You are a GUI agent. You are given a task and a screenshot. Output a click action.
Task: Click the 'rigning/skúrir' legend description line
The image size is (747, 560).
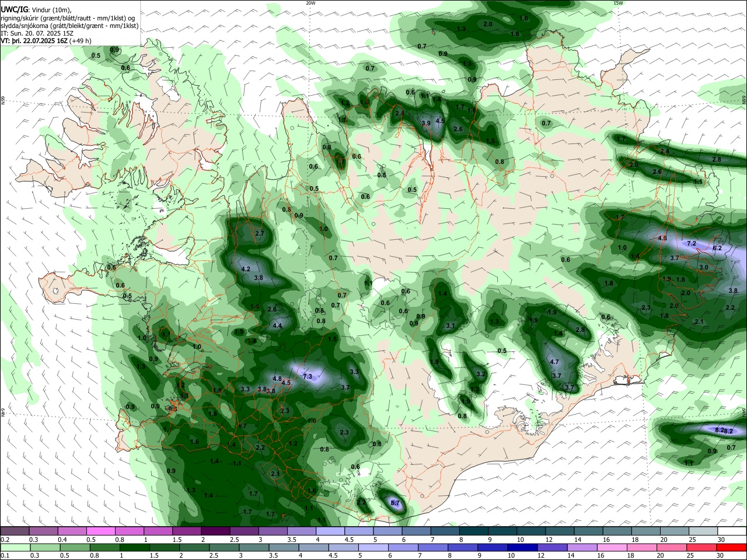[68, 18]
